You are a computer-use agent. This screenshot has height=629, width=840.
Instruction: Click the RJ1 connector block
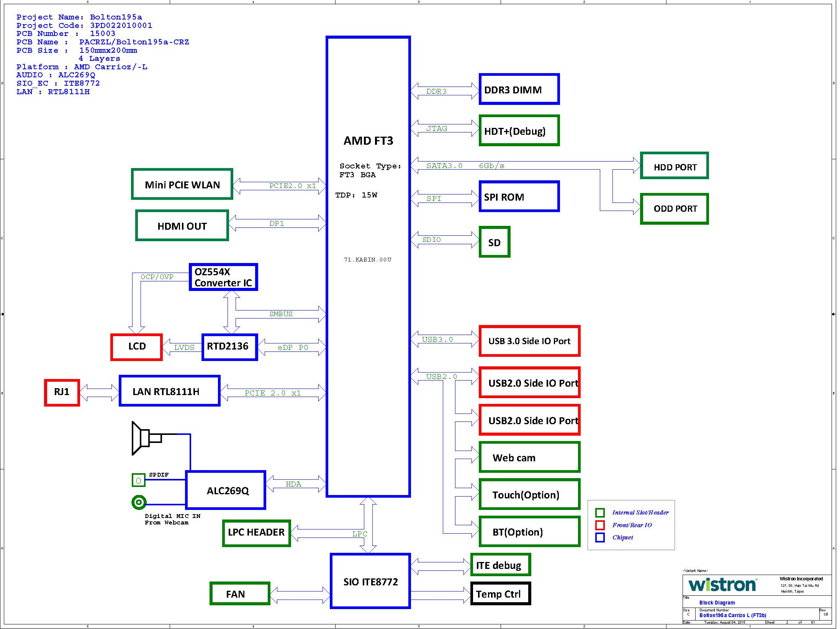62,393
